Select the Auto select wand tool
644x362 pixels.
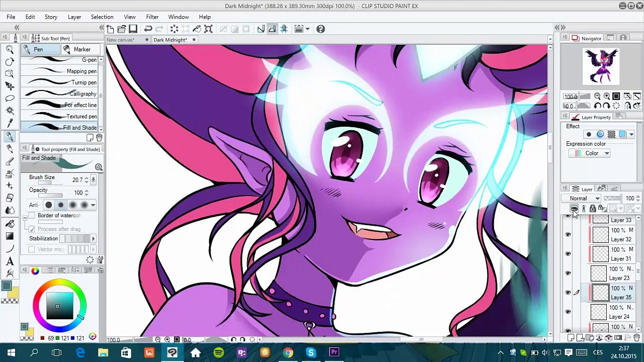[10, 111]
